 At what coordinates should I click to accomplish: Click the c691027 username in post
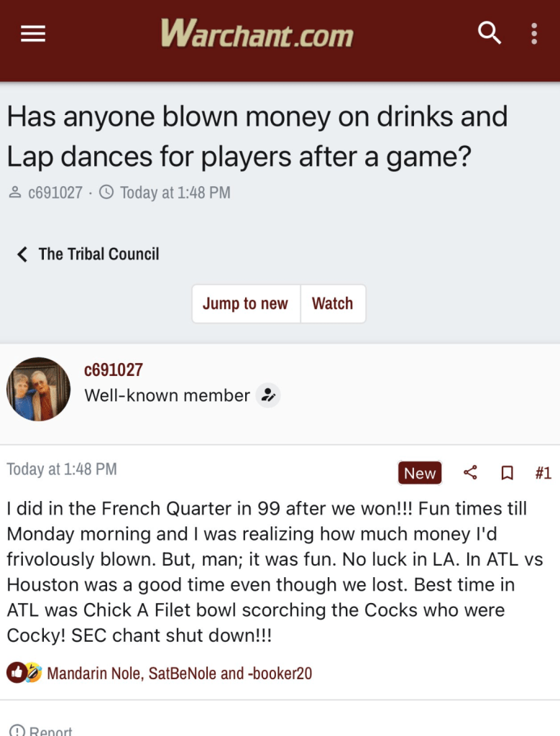click(114, 370)
